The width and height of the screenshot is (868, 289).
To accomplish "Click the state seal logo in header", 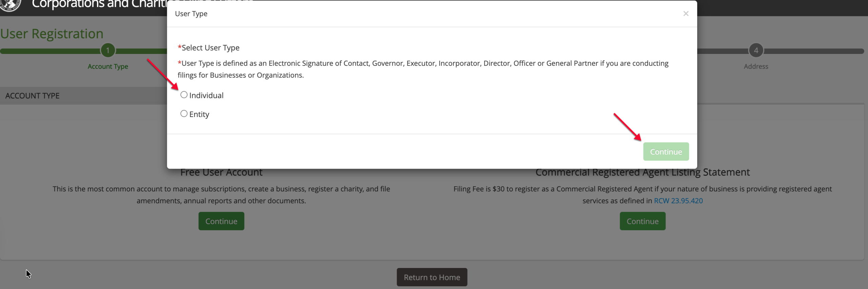I will 10,5.
